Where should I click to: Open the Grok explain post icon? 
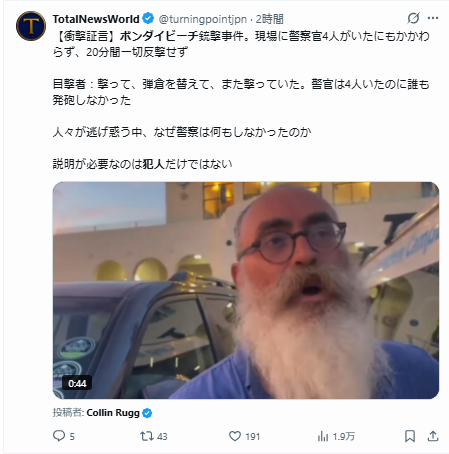point(413,18)
